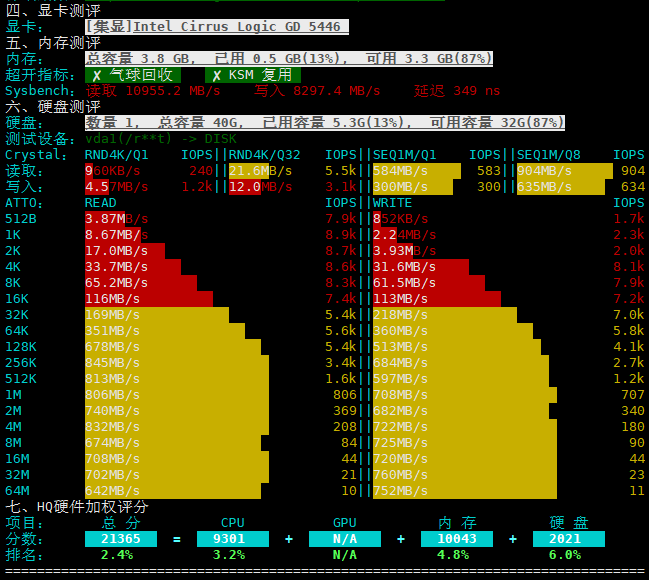Select the graphics card name field
The height and width of the screenshot is (580, 649).
[x=217, y=27]
